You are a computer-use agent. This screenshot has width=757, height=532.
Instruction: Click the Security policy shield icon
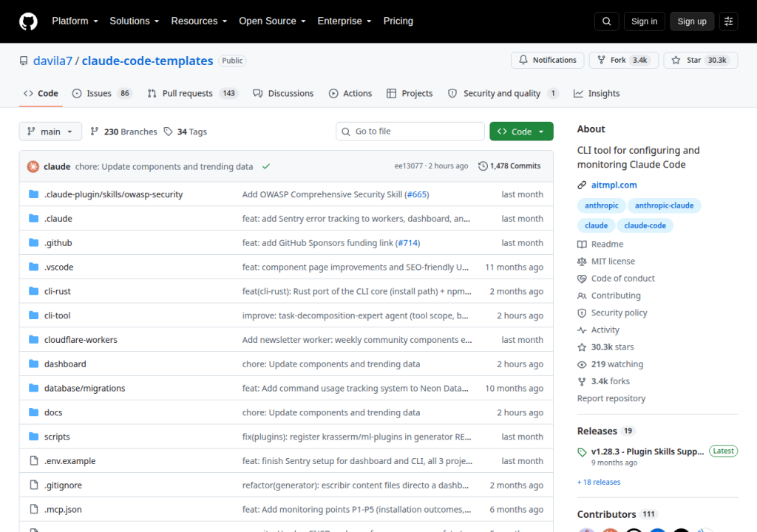pos(582,313)
